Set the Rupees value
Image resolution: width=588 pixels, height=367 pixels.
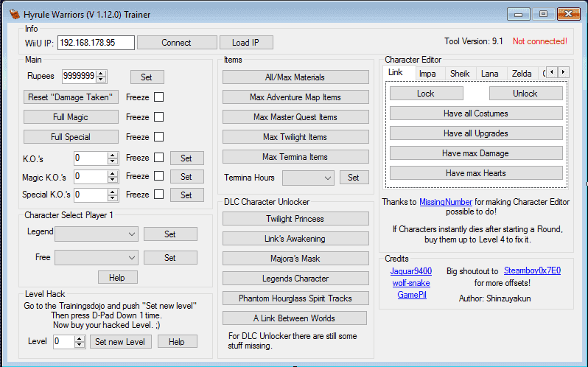click(147, 77)
